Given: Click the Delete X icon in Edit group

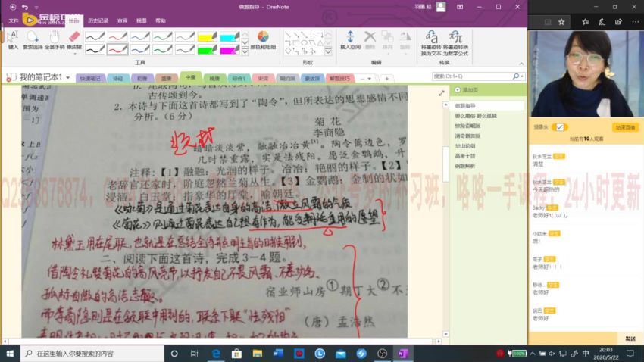Looking at the screenshot, I should [370, 40].
